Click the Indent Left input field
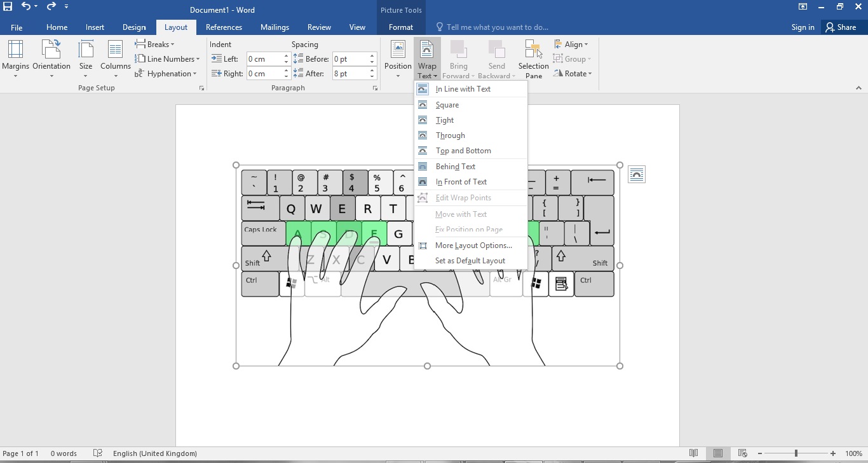 pos(264,59)
